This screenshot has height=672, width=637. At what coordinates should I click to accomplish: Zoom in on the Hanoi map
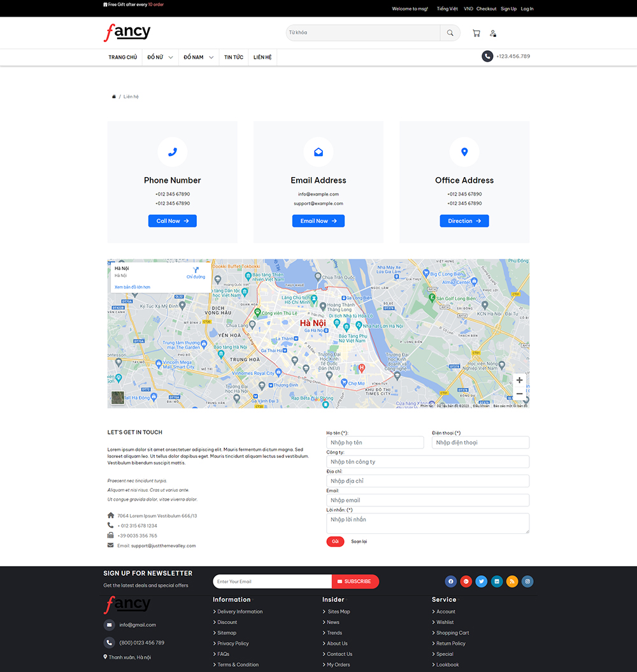click(x=519, y=380)
